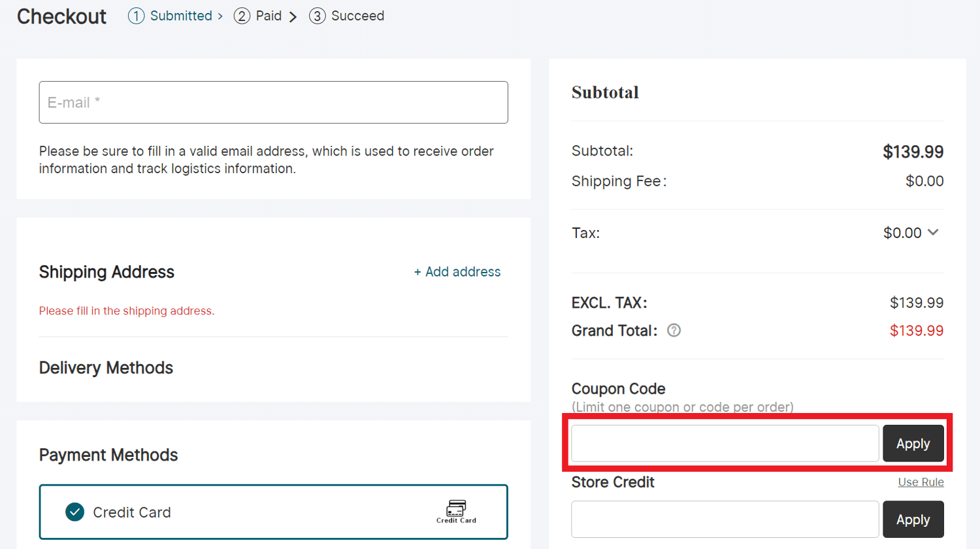Go to the Succeed step label
Image resolution: width=980 pixels, height=549 pixels.
(x=357, y=16)
